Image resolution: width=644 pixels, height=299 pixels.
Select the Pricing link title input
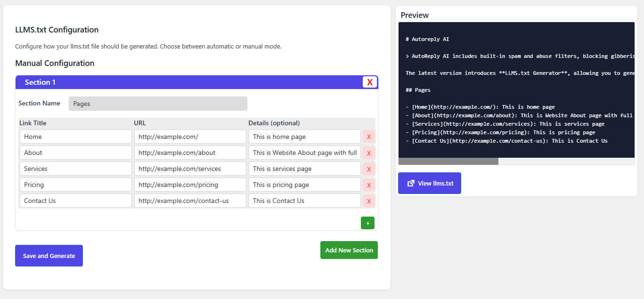tap(75, 185)
